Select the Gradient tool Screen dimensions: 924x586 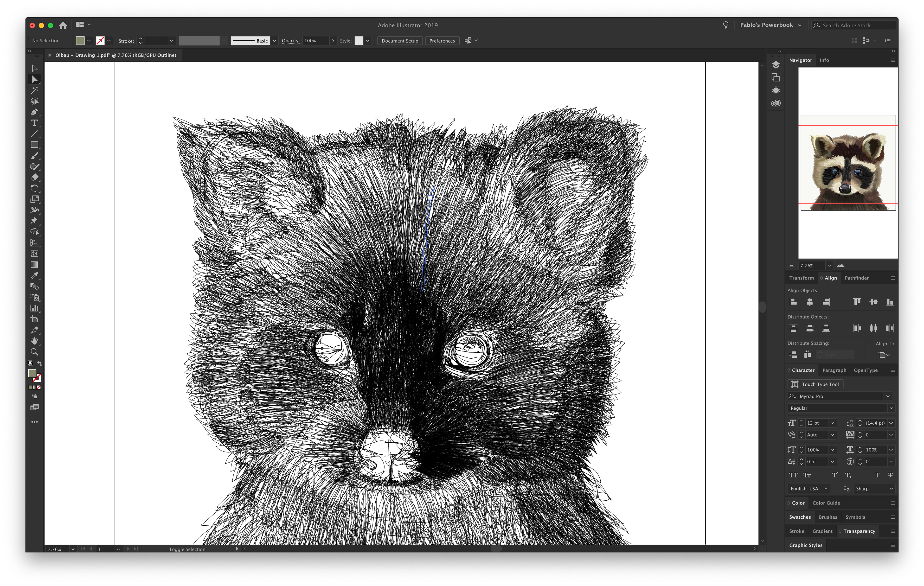click(35, 265)
